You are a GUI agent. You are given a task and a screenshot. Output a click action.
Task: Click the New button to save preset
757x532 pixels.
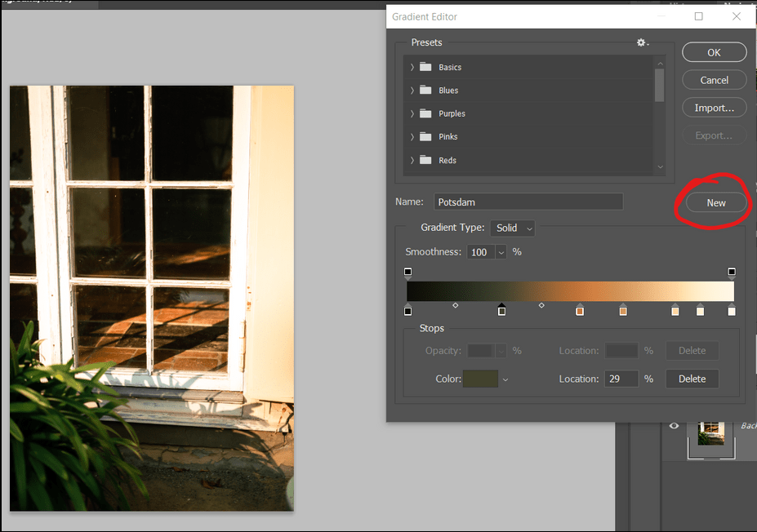click(715, 202)
